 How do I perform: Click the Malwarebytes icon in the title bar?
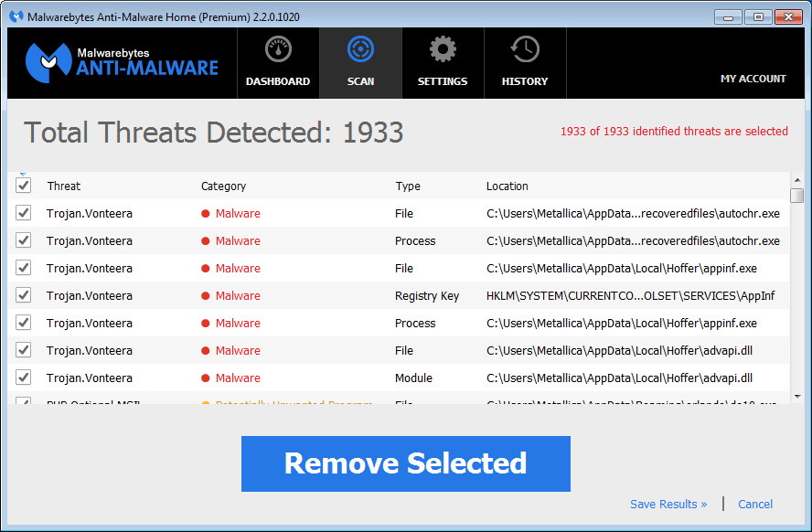[x=16, y=16]
